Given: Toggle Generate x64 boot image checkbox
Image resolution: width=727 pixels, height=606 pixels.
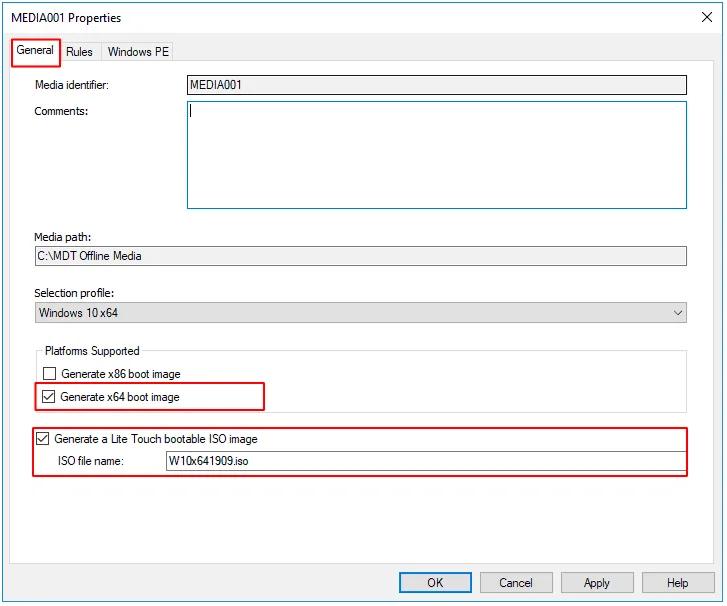Looking at the screenshot, I should point(48,397).
